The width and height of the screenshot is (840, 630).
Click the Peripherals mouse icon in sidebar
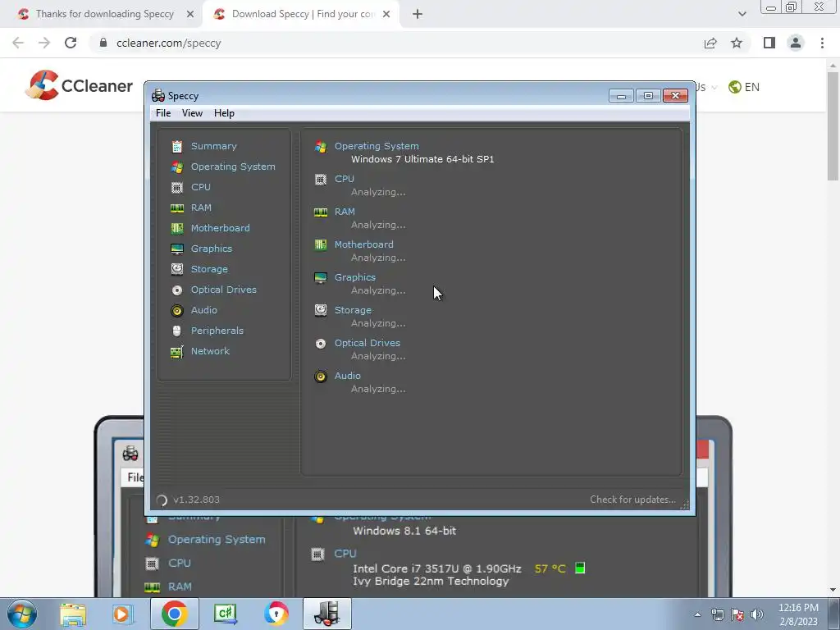click(x=177, y=331)
